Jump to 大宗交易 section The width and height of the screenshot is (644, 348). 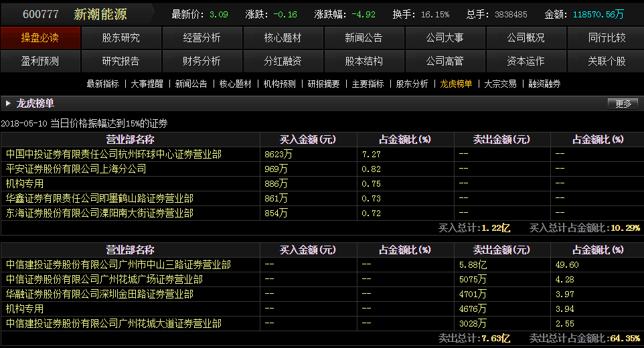(500, 84)
